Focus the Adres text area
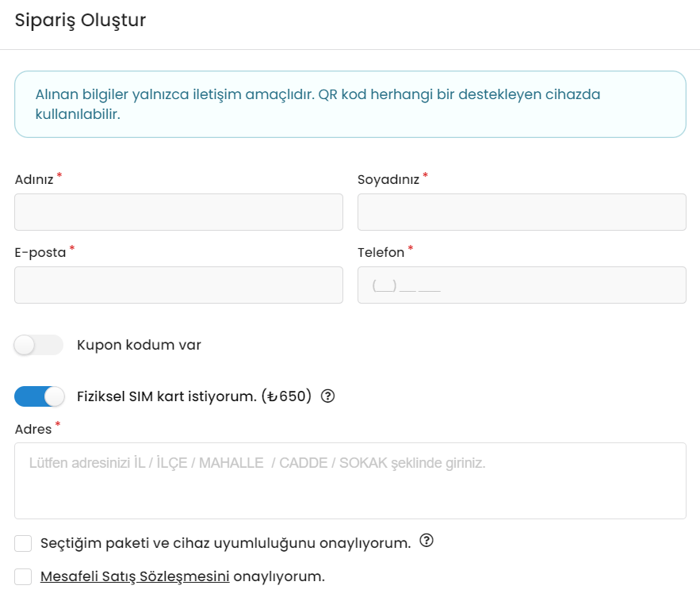700x597 pixels. 350,480
